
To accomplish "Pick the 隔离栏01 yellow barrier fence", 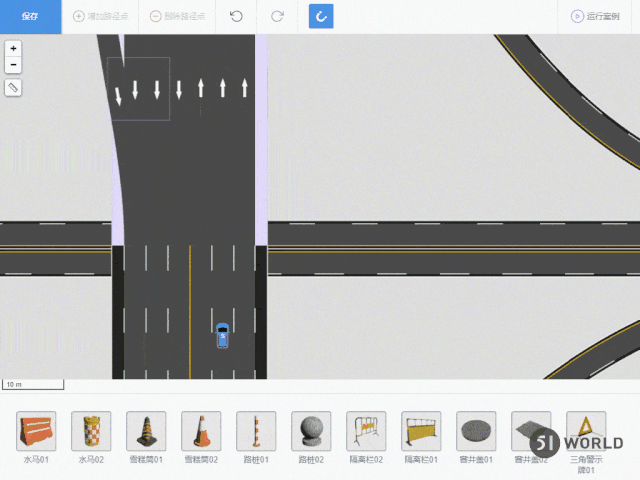I will pyautogui.click(x=421, y=431).
